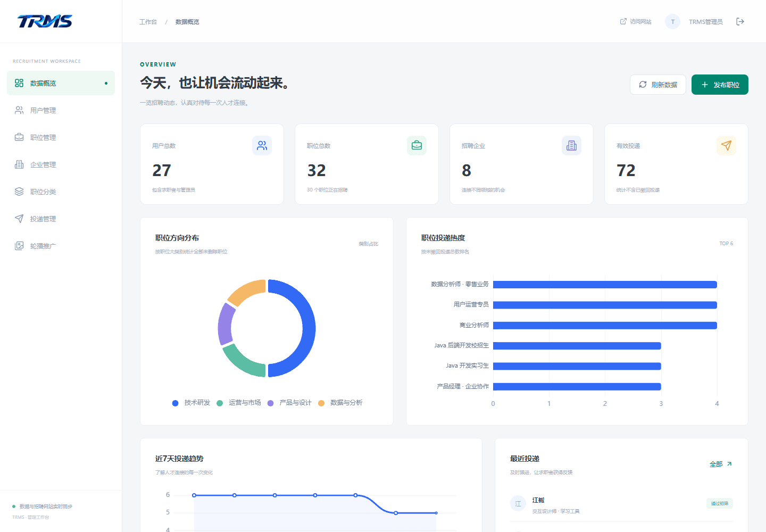The height and width of the screenshot is (532, 766).
Task: Click the 用户总数 users icon
Action: tap(262, 145)
